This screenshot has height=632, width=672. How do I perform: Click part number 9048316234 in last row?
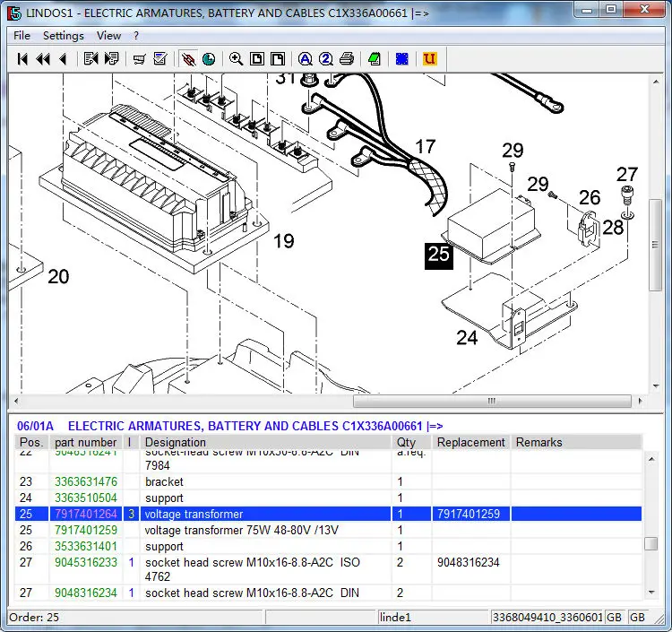coord(86,593)
